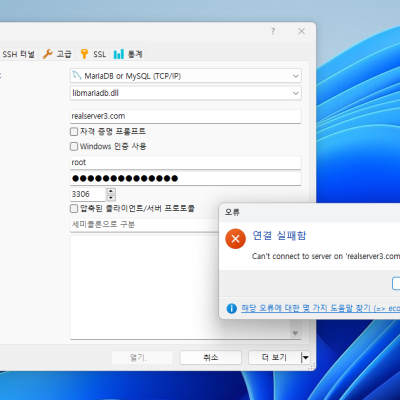Click the 연결 실패함 heading text
Viewport: 400px width, 400px height.
(x=279, y=236)
